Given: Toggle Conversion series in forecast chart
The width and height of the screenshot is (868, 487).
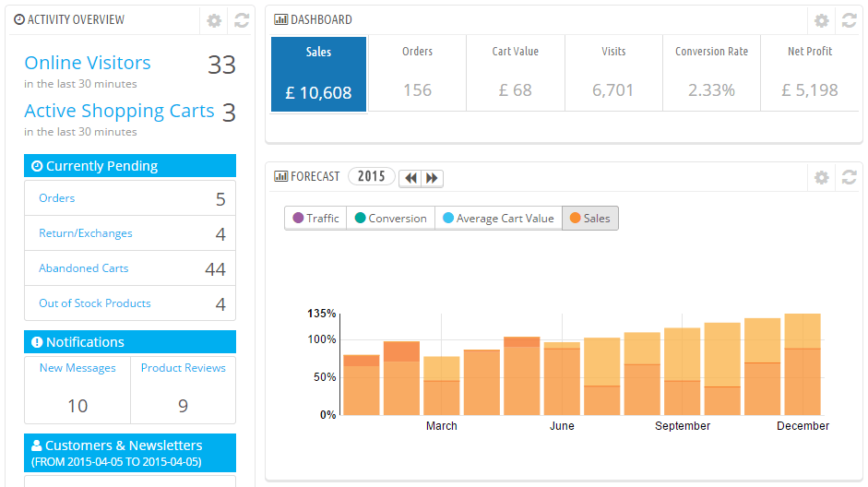Looking at the screenshot, I should pos(391,218).
